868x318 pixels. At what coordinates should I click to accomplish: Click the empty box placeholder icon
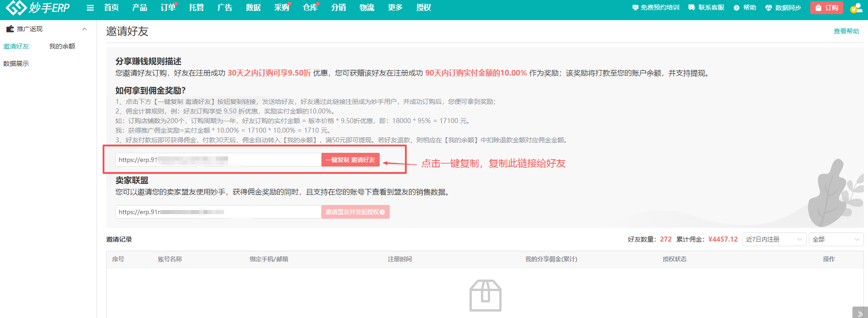tap(486, 296)
